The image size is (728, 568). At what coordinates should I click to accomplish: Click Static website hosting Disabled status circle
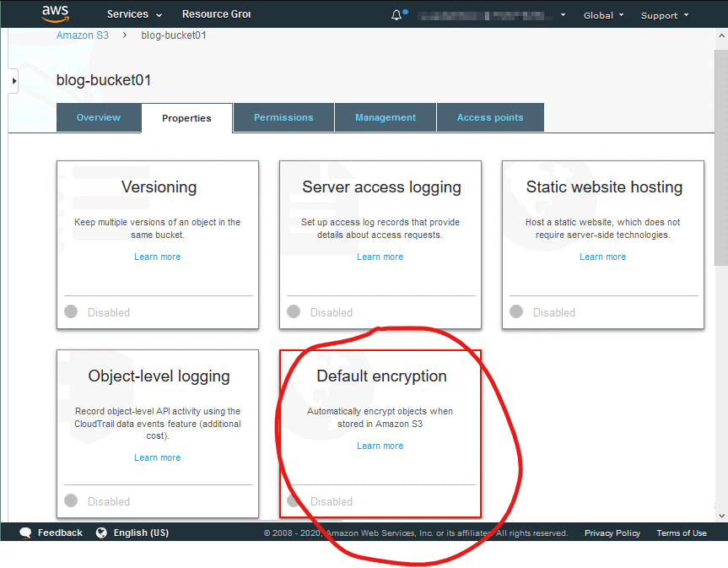516,311
